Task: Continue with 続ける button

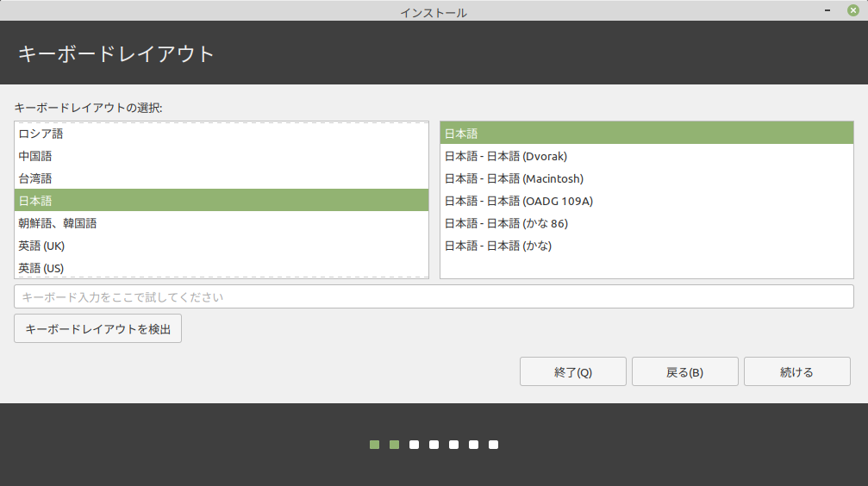Action: coord(796,371)
